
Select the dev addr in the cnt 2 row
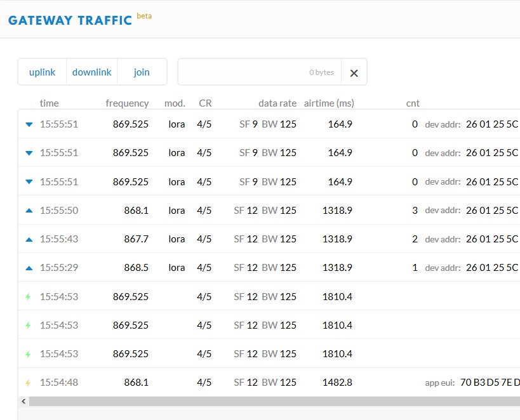[492, 239]
